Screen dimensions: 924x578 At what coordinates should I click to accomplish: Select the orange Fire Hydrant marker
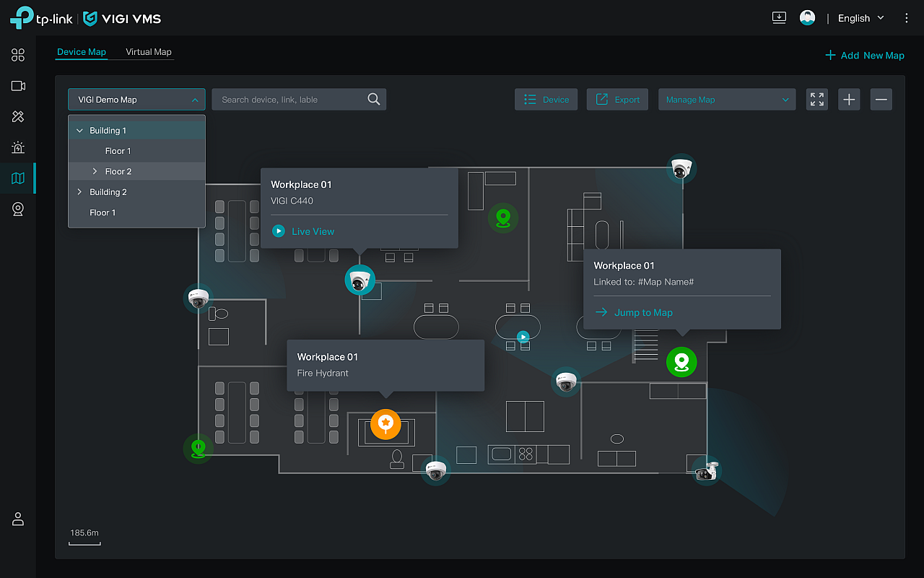pos(385,424)
